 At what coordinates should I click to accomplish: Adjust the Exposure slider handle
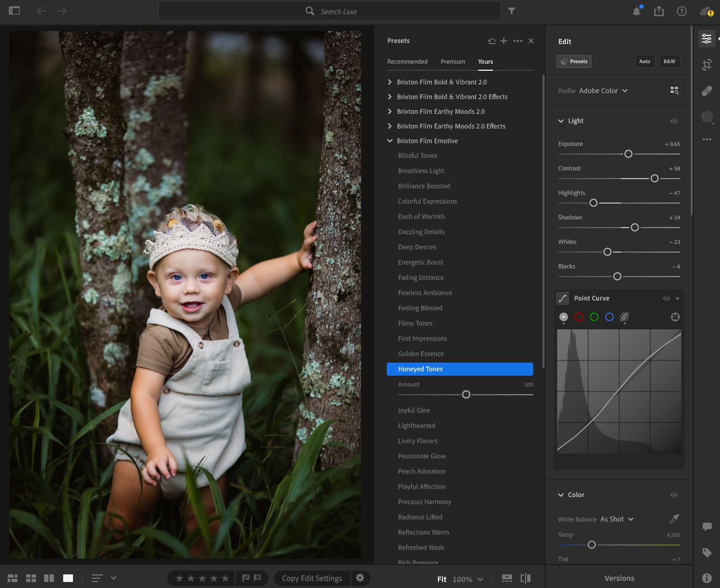pyautogui.click(x=628, y=154)
